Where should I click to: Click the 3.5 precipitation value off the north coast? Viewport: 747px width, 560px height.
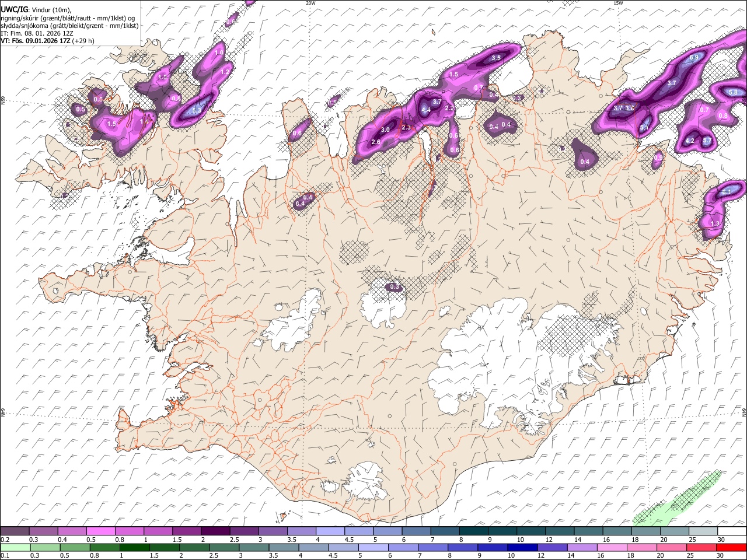coord(496,58)
